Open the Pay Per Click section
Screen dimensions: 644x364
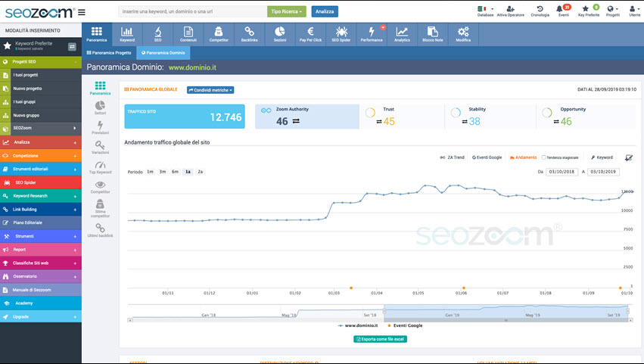coord(310,34)
